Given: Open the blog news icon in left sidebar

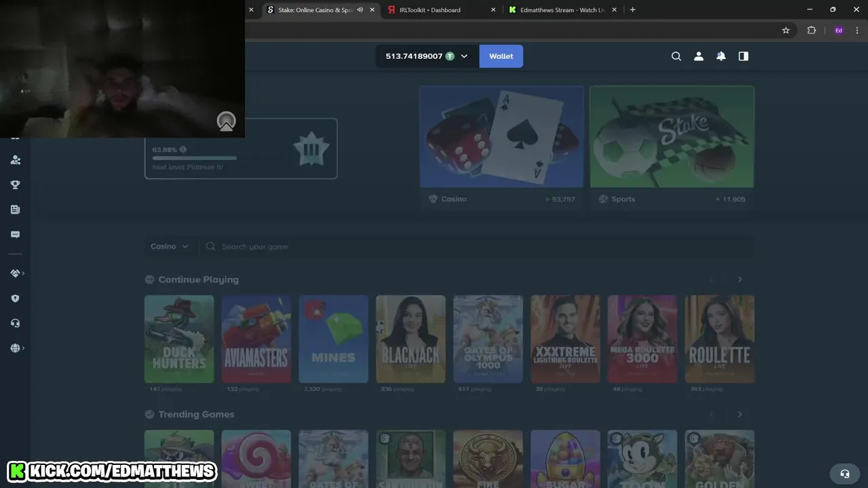Looking at the screenshot, I should [x=15, y=209].
